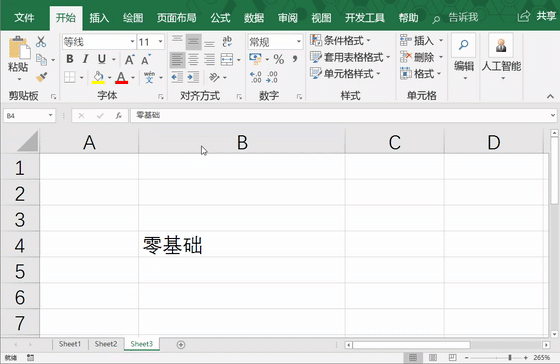Click the Cut scissors icon
Screen dimensions: 560x364
(x=41, y=42)
